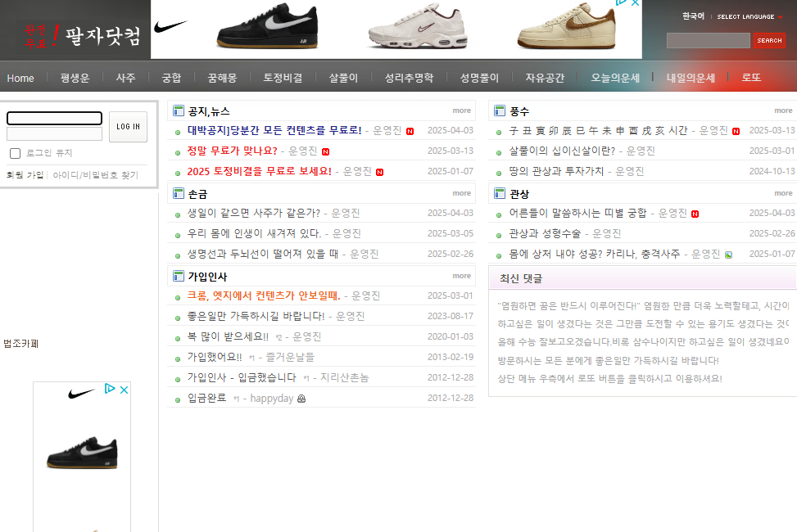Click more in 풍수 section
Screen dimensions: 797x532
click(783, 110)
